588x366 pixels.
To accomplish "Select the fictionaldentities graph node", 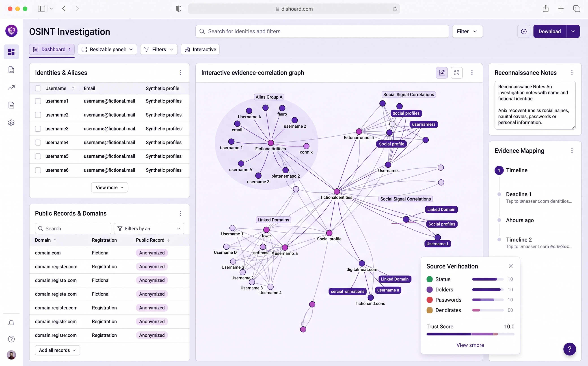I will (337, 192).
